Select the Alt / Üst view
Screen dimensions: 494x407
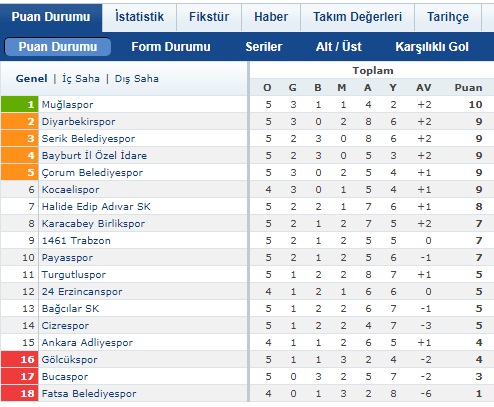[x=339, y=47]
